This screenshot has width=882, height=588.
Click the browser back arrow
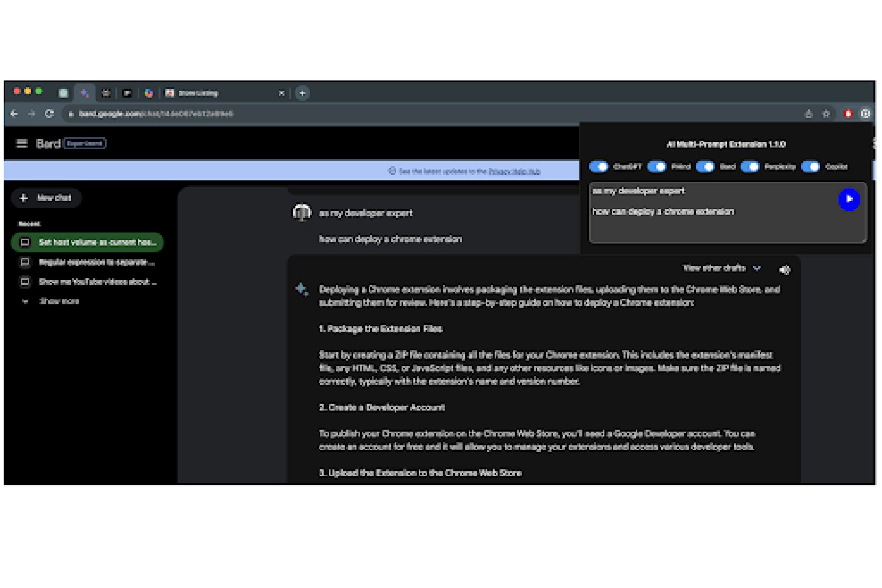click(x=14, y=113)
